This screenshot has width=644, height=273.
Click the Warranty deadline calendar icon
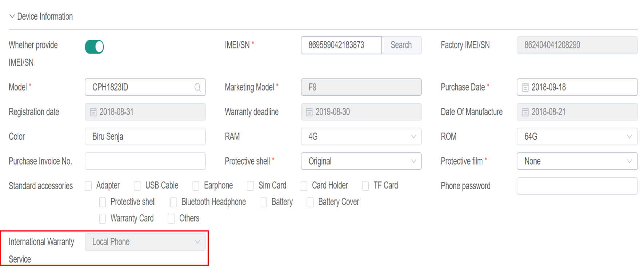309,112
